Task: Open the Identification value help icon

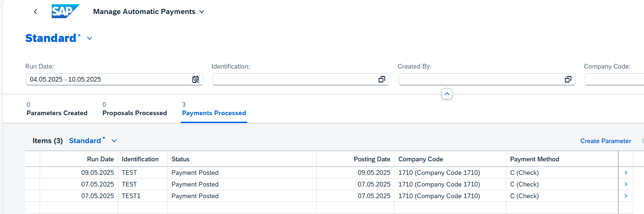Action: pyautogui.click(x=382, y=79)
